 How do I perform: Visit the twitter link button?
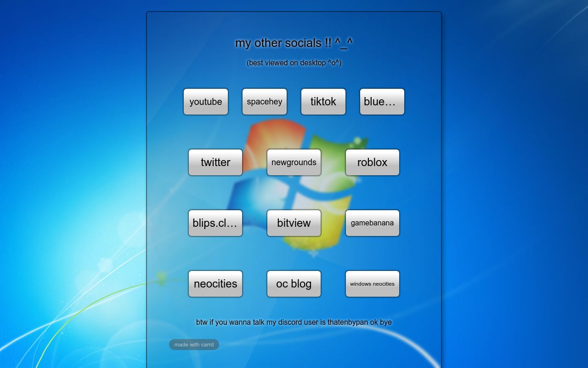215,162
